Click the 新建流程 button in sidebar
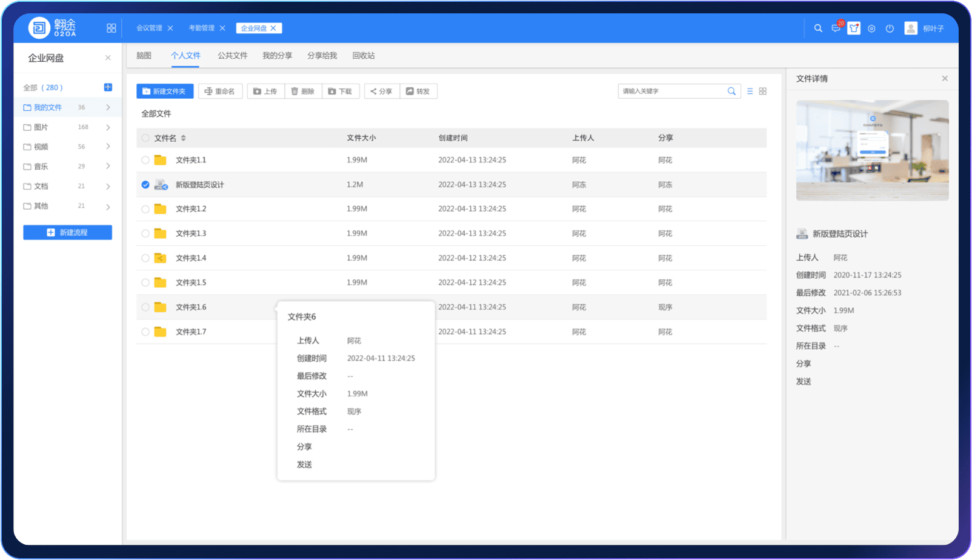Viewport: 972px width, 560px height. click(x=67, y=233)
